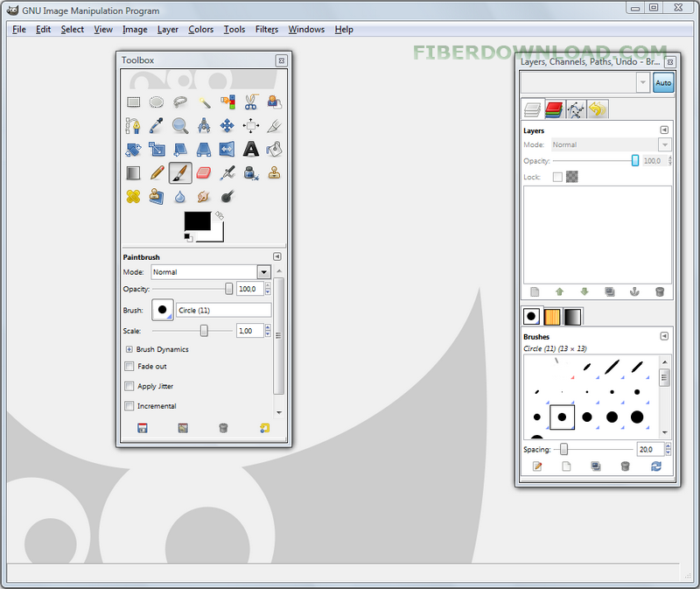Screen dimensions: 700x589
Task: Choose the Color Picker tool
Action: coord(156,125)
